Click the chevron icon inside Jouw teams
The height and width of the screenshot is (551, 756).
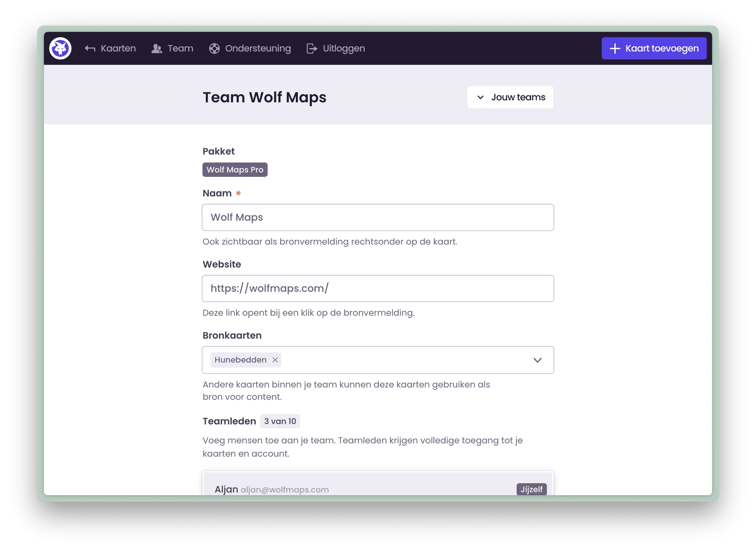tap(480, 97)
